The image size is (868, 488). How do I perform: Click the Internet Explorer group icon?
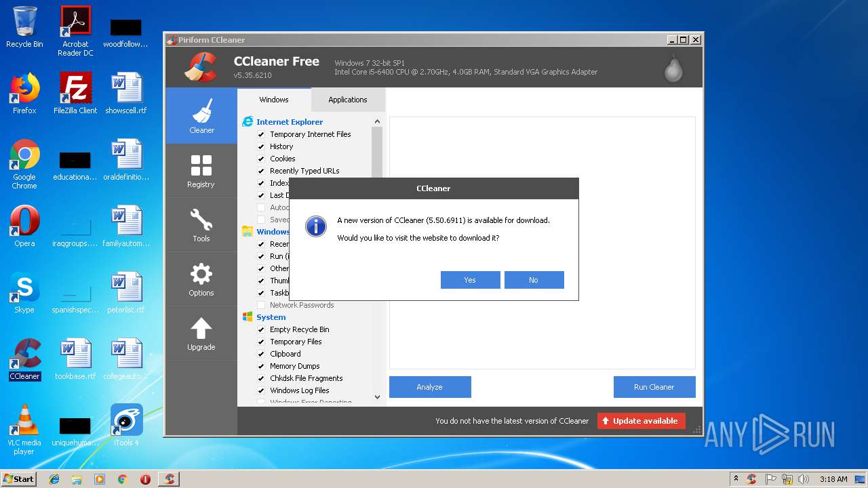[248, 122]
